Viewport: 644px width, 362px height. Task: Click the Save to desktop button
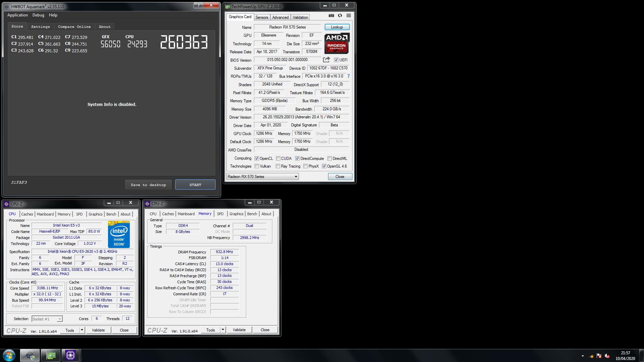tap(148, 185)
